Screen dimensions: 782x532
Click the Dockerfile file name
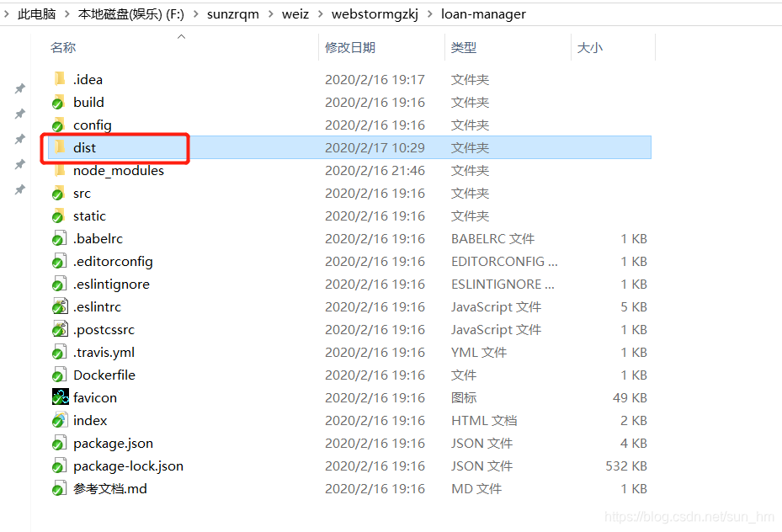(x=104, y=375)
